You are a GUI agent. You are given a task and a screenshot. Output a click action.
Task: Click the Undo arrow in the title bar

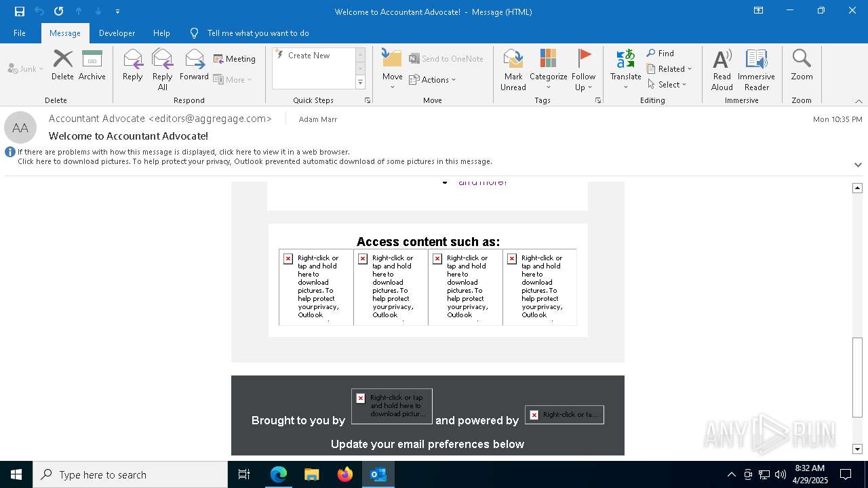(39, 12)
